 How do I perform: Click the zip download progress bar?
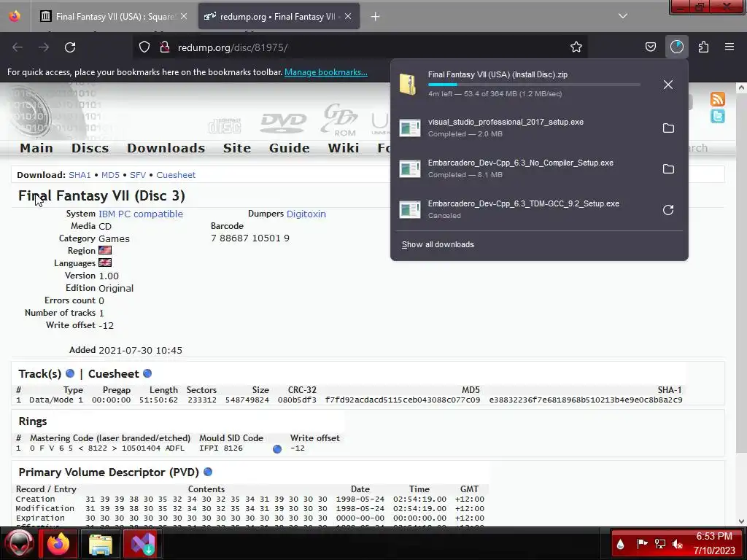pos(534,85)
